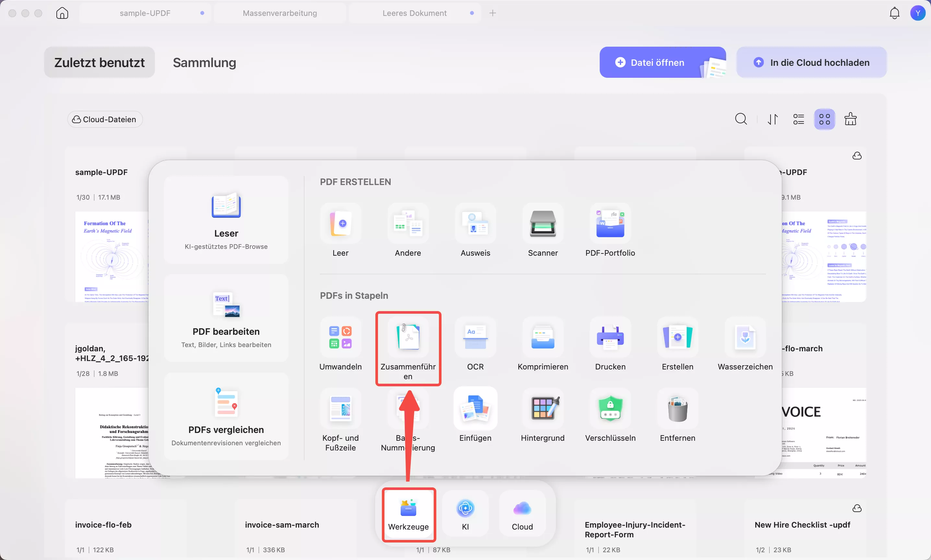The width and height of the screenshot is (931, 560).
Task: Open the Komprimieren tool
Action: point(543,337)
